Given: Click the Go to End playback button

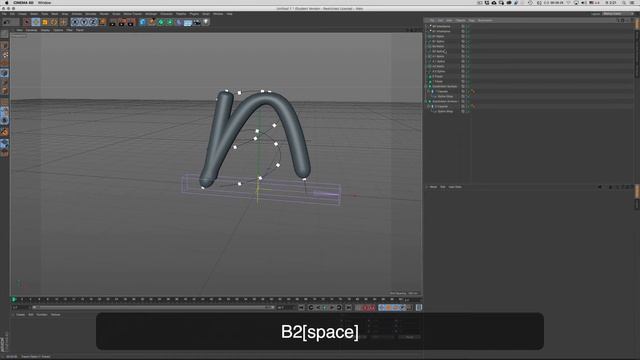Looking at the screenshot, I should click(x=349, y=308).
